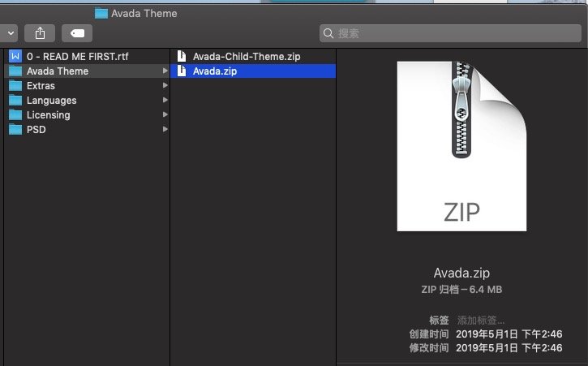
Task: Click the large ZIP preview thumbnail
Action: point(461,146)
